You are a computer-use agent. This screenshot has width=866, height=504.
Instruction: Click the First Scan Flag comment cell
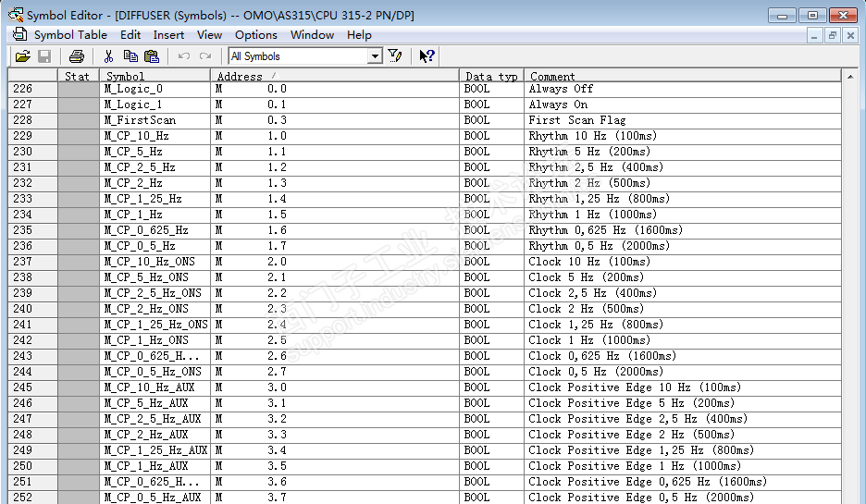[x=683, y=120]
